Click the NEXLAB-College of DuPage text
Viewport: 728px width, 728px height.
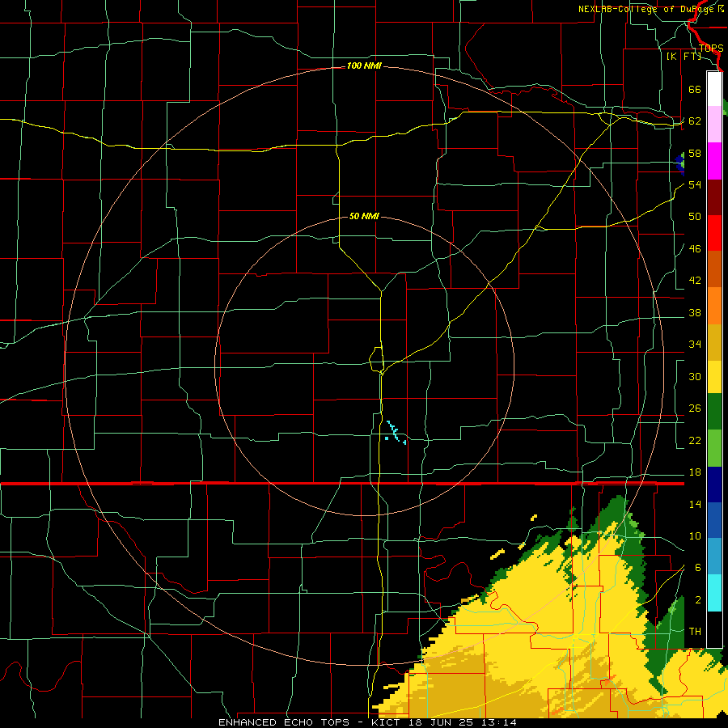click(645, 9)
